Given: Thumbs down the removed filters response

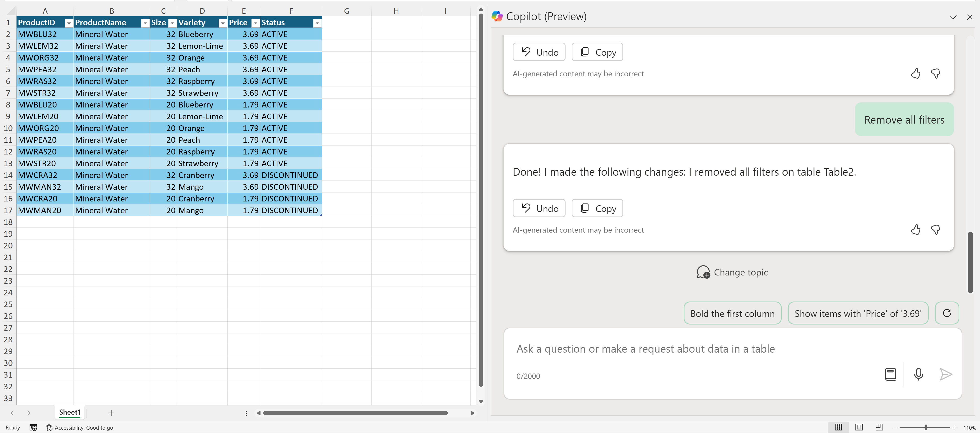Looking at the screenshot, I should 936,230.
